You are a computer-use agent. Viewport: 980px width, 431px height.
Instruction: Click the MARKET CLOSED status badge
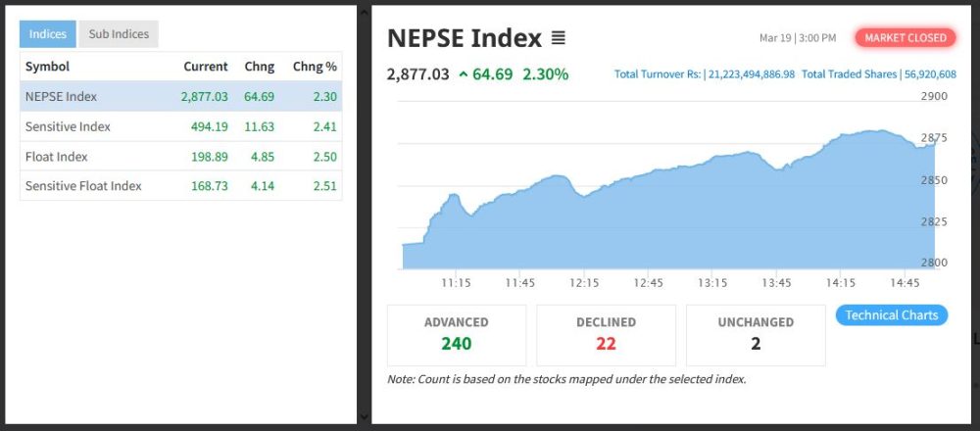coord(906,38)
